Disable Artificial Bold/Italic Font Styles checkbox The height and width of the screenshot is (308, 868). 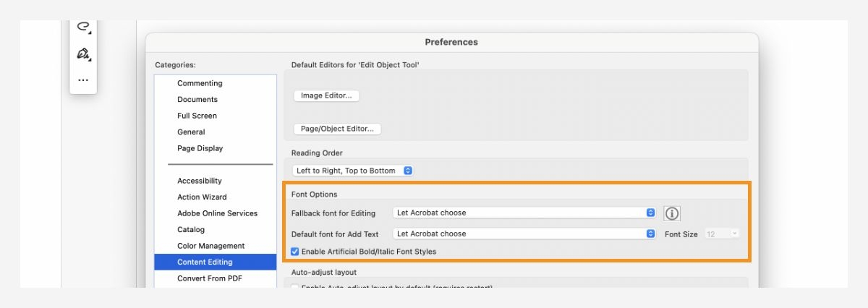pyautogui.click(x=295, y=252)
